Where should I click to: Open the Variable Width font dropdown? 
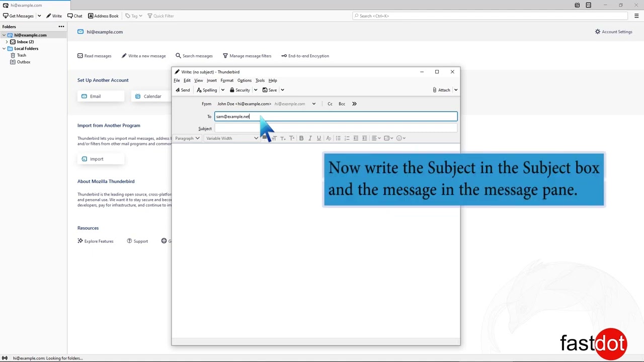(231, 138)
